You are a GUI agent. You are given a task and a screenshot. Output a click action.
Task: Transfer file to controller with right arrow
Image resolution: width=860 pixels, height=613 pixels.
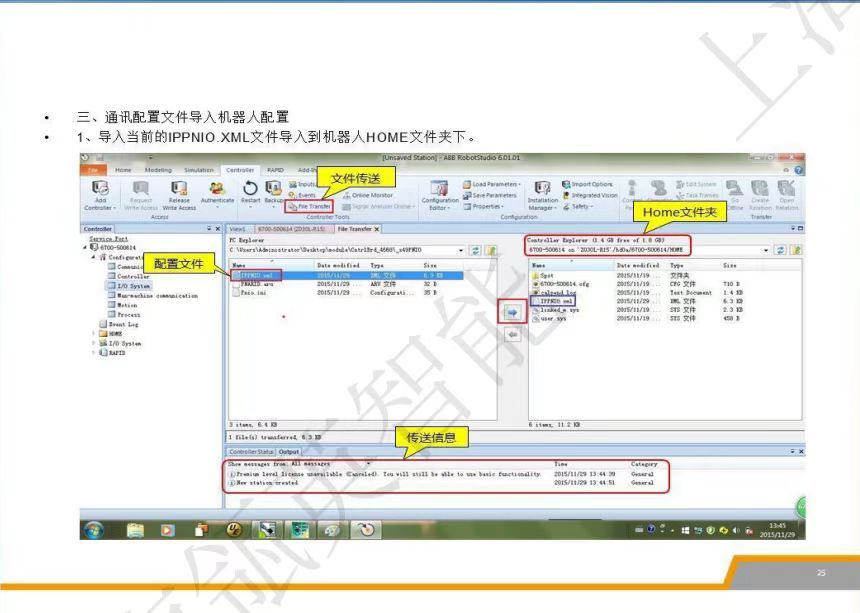point(512,313)
